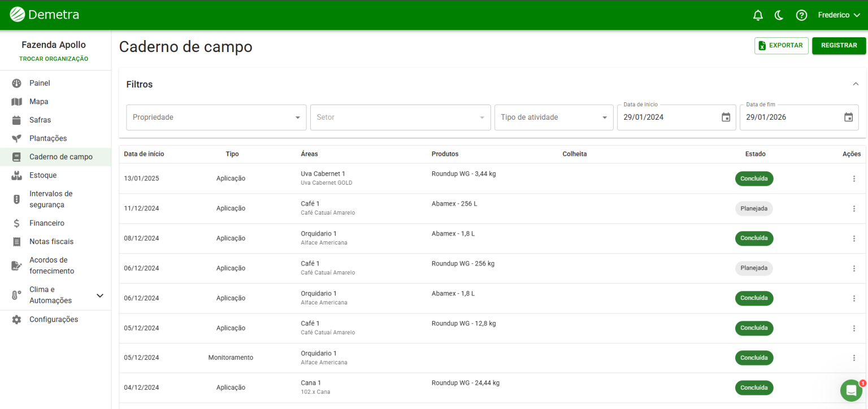Screen dimensions: 868x409
Task: Click the Estoque sidebar icon
Action: (17, 176)
